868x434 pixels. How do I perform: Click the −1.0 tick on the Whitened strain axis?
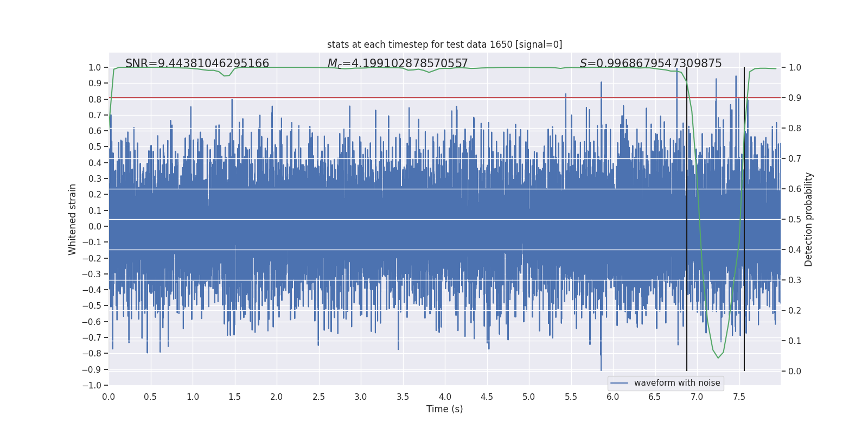pyautogui.click(x=92, y=385)
